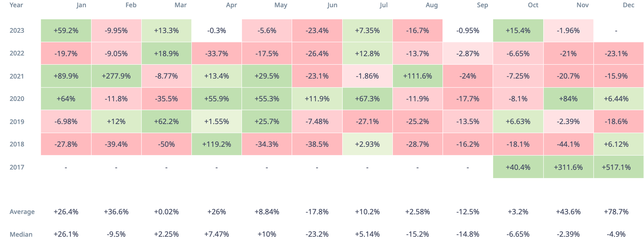
Task: Select the April 2022 -33.7% cell
Action: point(216,53)
